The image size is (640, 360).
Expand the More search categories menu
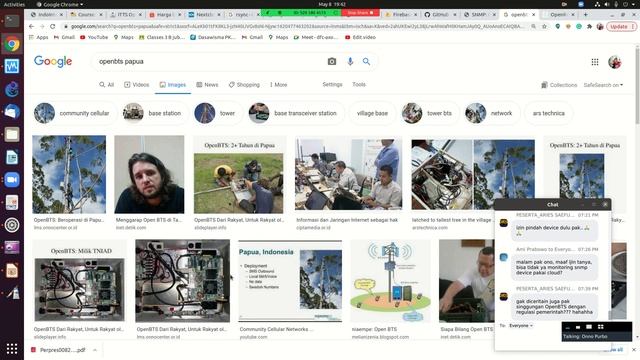[x=278, y=84]
